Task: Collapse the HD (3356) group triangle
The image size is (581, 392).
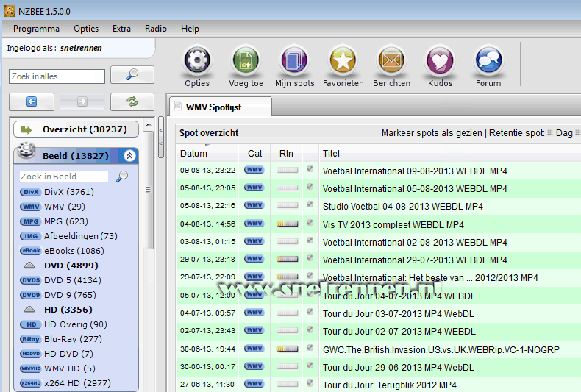Action: tap(29, 310)
